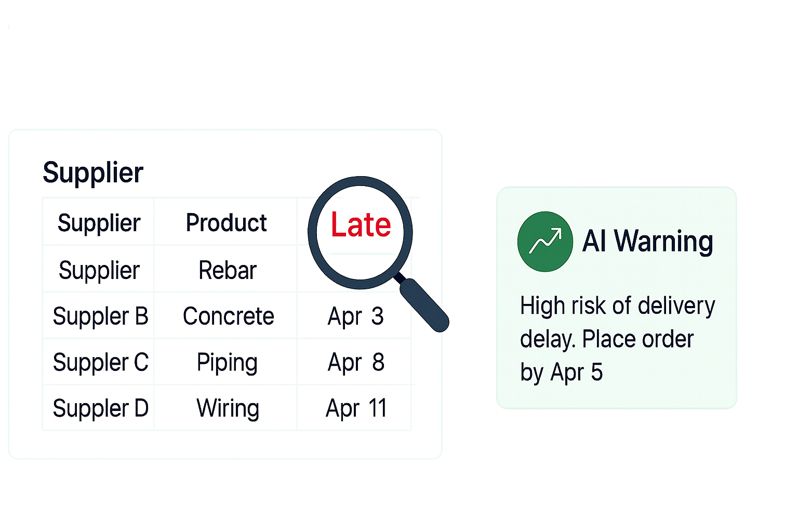Viewport: 798px width, 532px height.
Task: Click the delivery delay warning message
Action: (x=617, y=339)
